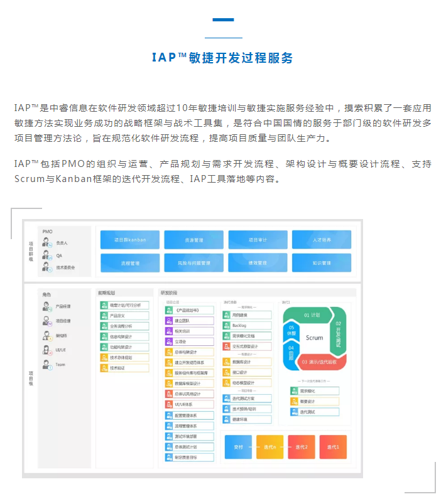
Task: Click the 架构师 role icon
Action: click(46, 335)
